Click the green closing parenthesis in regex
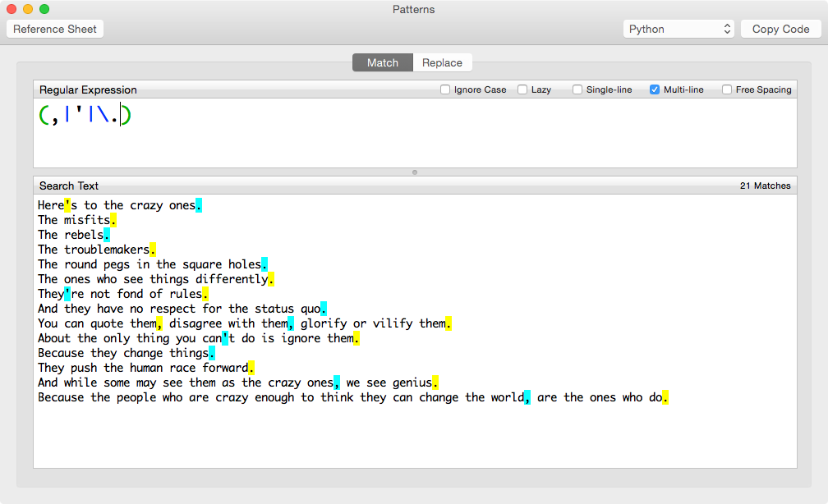Viewport: 828px width, 504px height. (x=126, y=115)
